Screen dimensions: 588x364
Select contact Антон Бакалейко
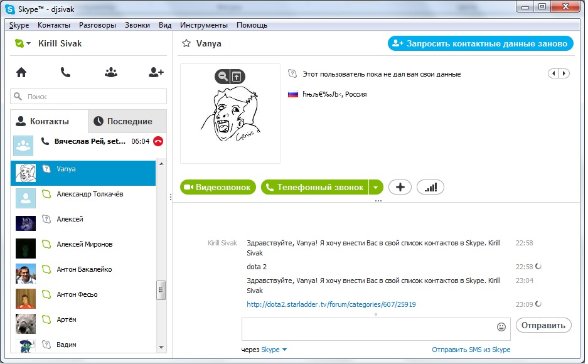click(x=83, y=274)
